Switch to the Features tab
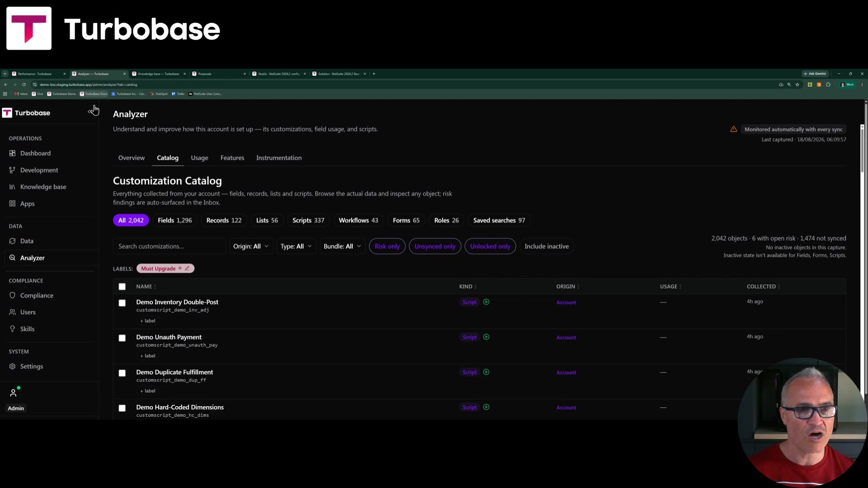The image size is (868, 488). point(232,158)
